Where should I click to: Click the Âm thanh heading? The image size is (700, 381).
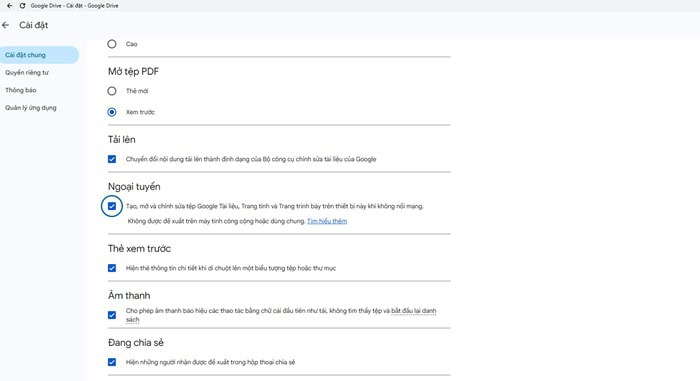(x=129, y=295)
